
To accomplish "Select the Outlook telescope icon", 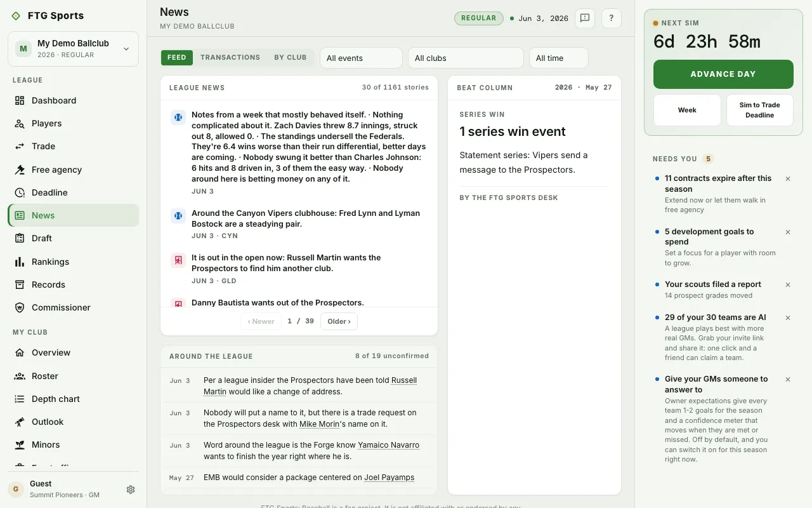I will [20, 422].
